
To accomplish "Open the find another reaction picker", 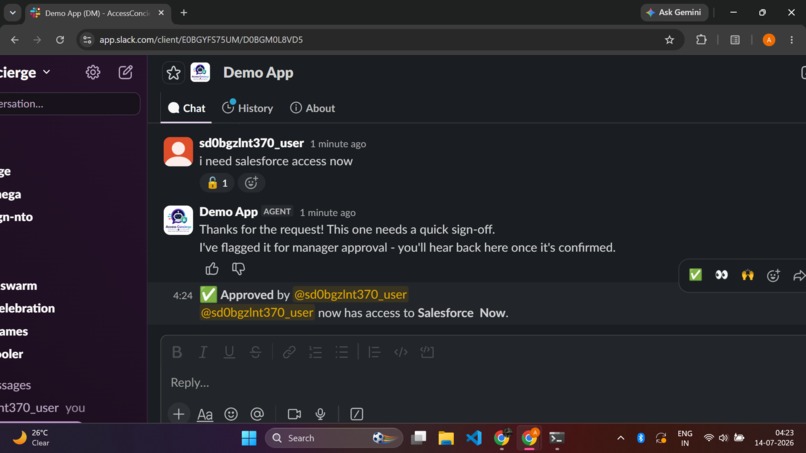I will 773,275.
